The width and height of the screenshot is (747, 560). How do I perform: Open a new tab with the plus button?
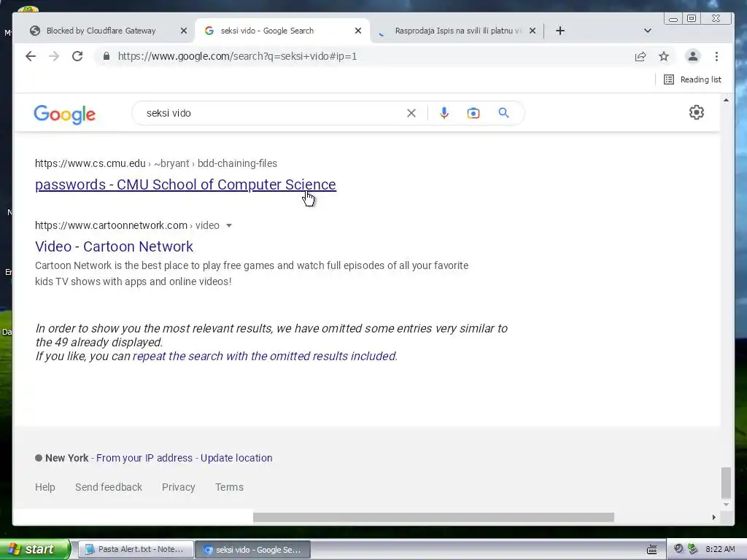(x=560, y=31)
